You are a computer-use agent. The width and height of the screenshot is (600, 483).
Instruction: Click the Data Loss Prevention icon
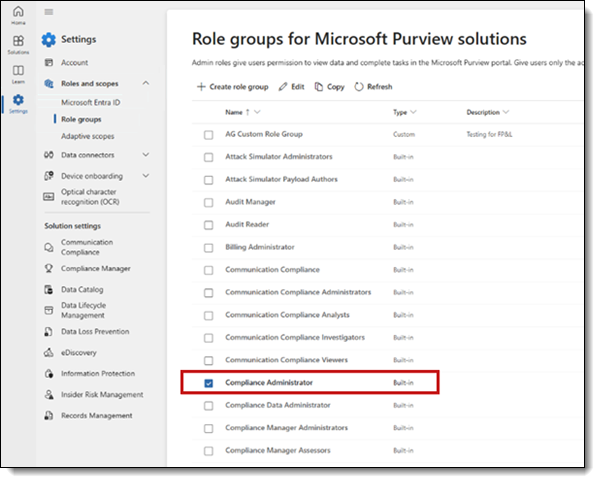click(49, 331)
